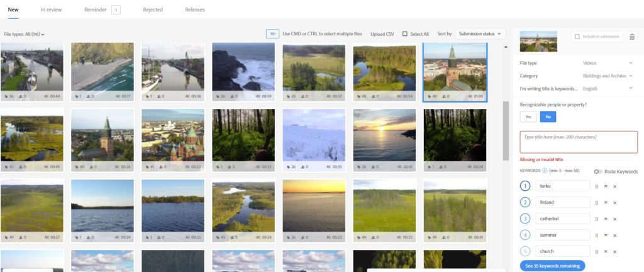The image size is (644, 272).
Task: Open the keywords info icon
Action: click(545, 171)
